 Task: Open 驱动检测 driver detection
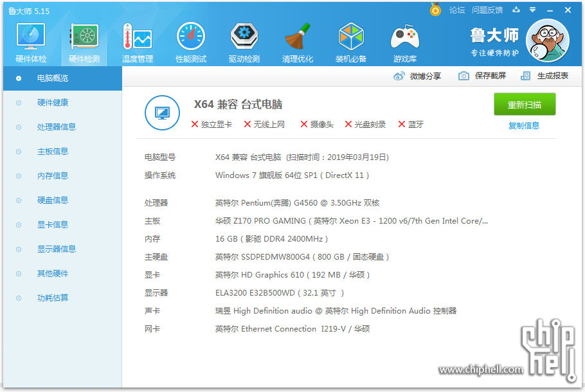[x=244, y=43]
